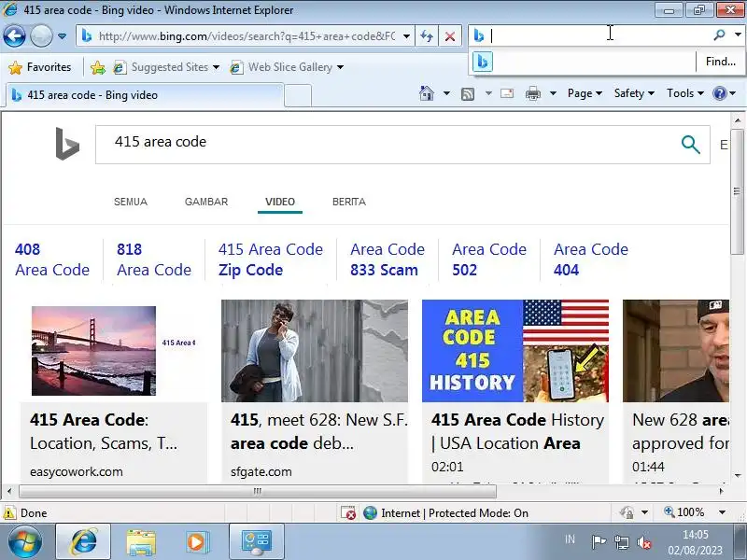Viewport: 747px width, 560px height.
Task: Click the pop-up blocked status bar icon
Action: coord(348,512)
